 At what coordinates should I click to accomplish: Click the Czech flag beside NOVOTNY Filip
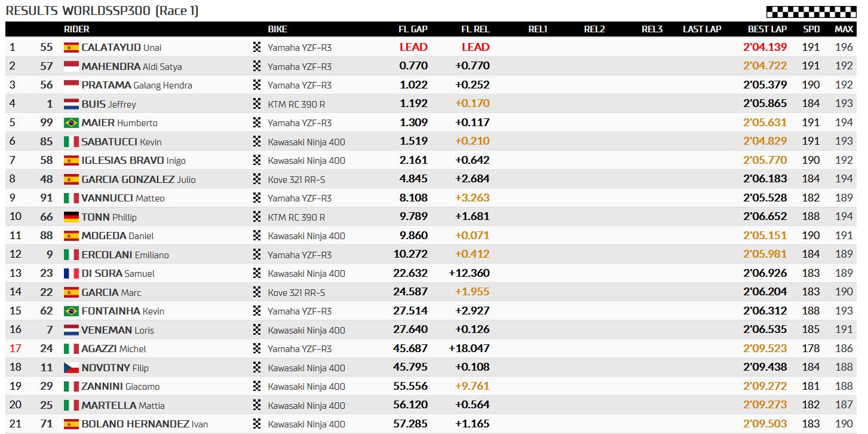coord(71,368)
